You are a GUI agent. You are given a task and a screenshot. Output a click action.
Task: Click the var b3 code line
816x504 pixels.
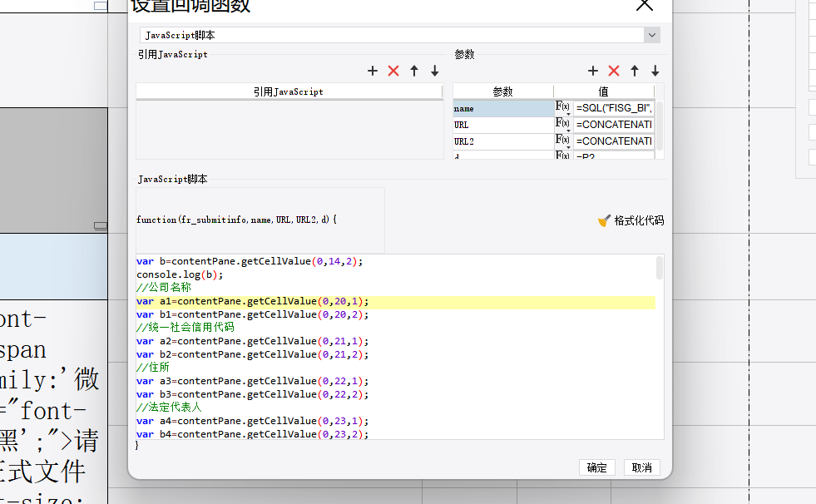(x=252, y=395)
